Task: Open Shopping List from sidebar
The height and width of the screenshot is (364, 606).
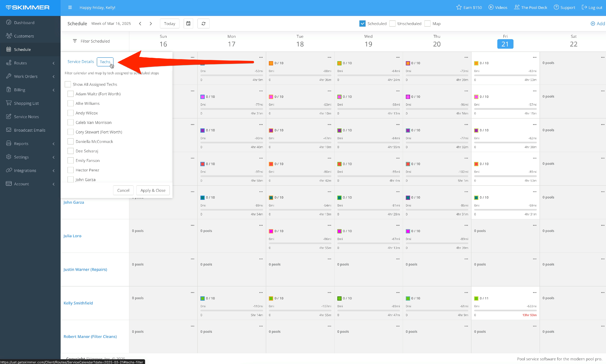Action: pos(26,103)
